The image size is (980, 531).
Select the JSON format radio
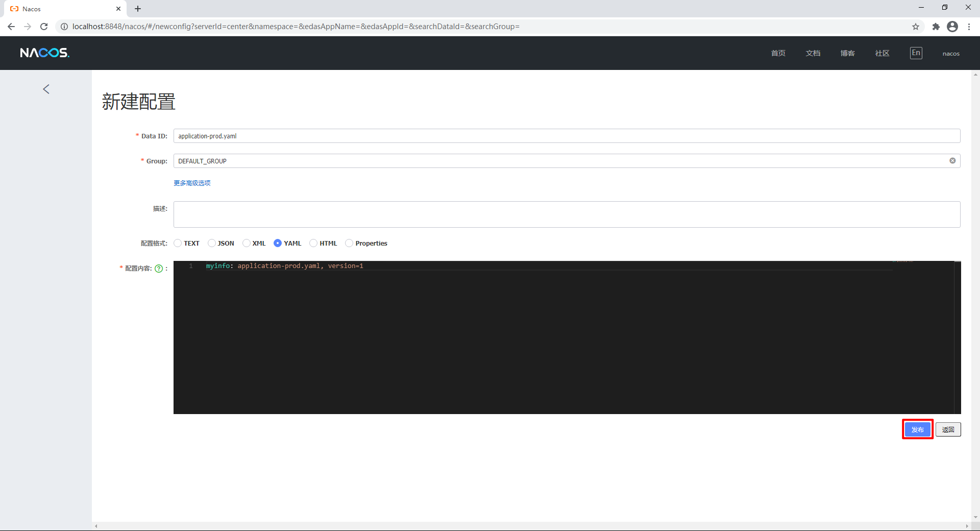click(211, 243)
